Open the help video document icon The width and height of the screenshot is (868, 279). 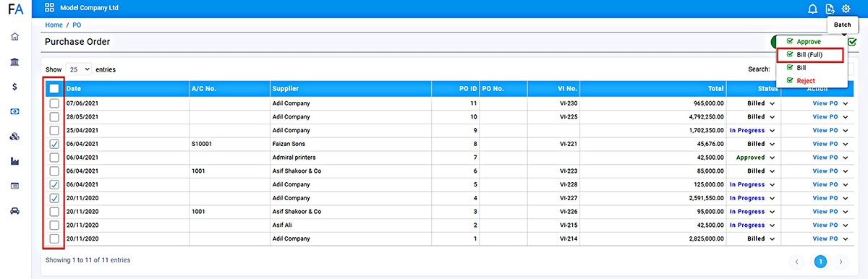(x=830, y=9)
